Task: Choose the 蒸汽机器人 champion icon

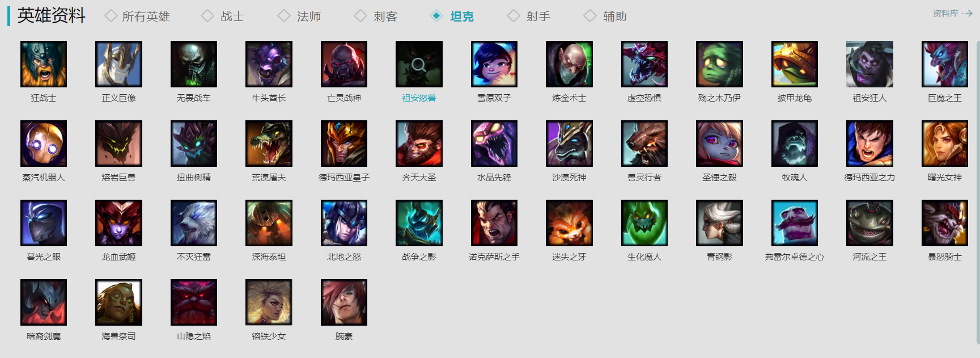Action: click(x=44, y=144)
